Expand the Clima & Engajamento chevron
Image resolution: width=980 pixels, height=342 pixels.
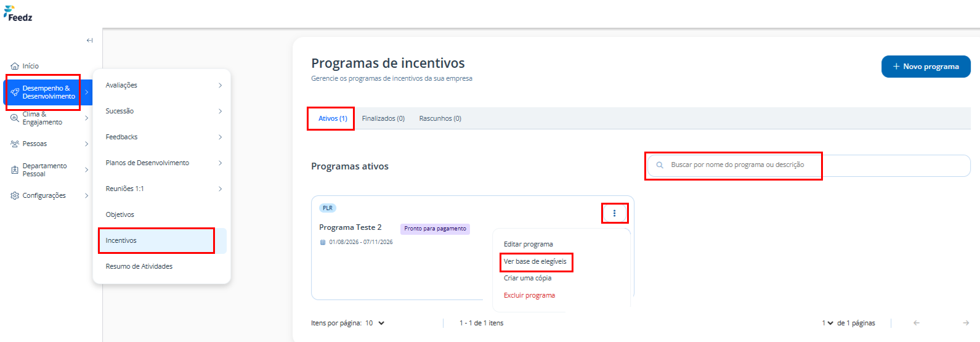[87, 118]
